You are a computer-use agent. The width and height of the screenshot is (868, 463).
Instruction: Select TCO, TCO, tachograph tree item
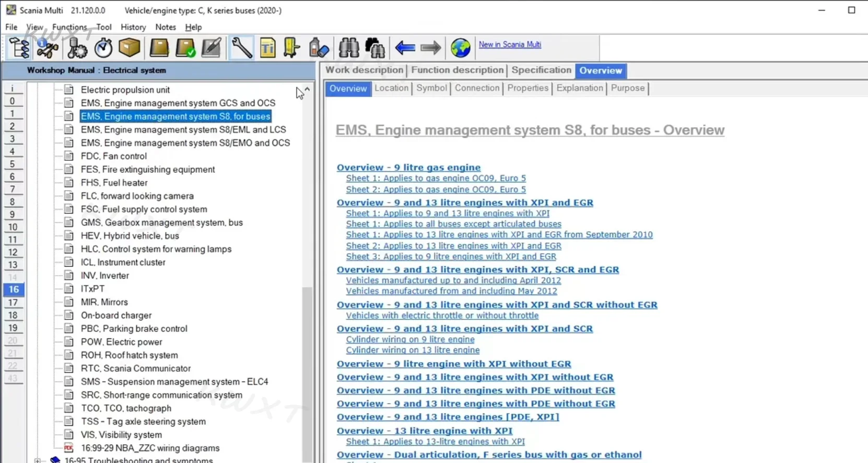coord(126,408)
